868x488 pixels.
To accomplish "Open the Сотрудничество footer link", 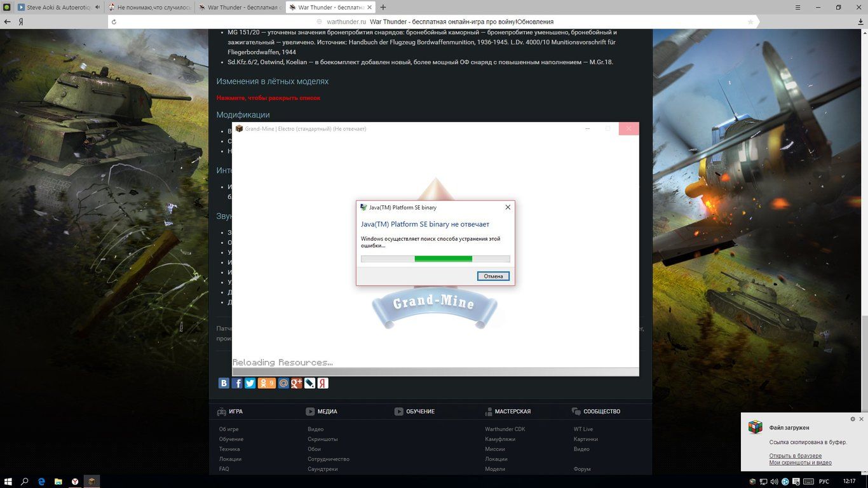I will (x=329, y=459).
